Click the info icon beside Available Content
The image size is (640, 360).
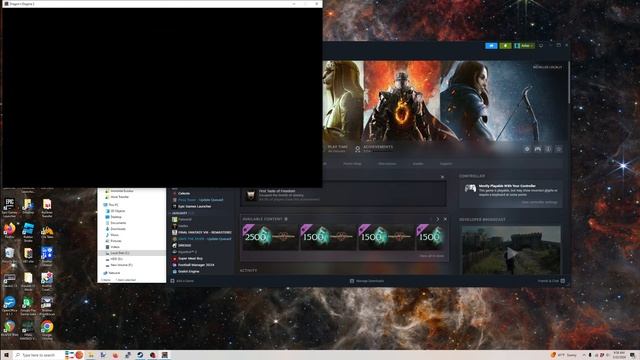click(x=286, y=219)
